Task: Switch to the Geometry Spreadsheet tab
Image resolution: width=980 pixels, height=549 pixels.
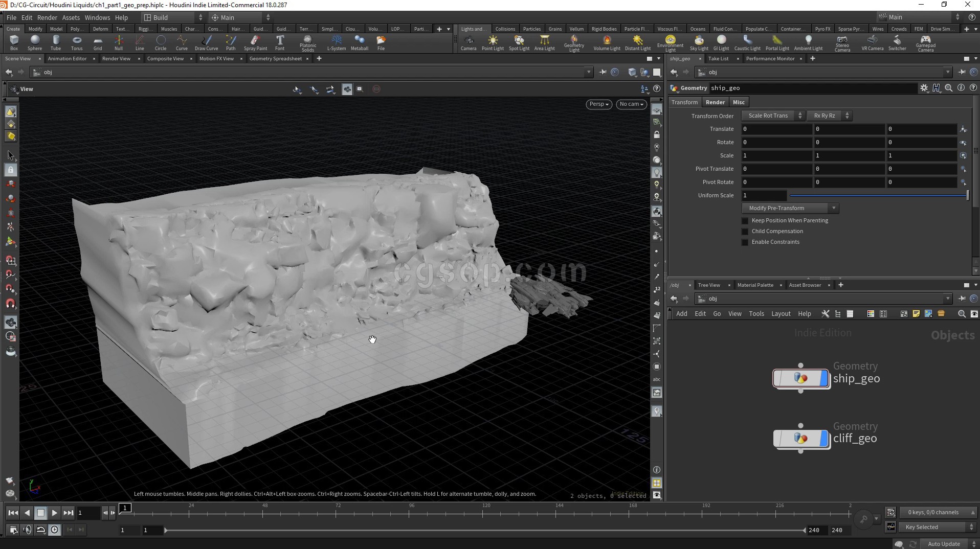Action: click(275, 59)
